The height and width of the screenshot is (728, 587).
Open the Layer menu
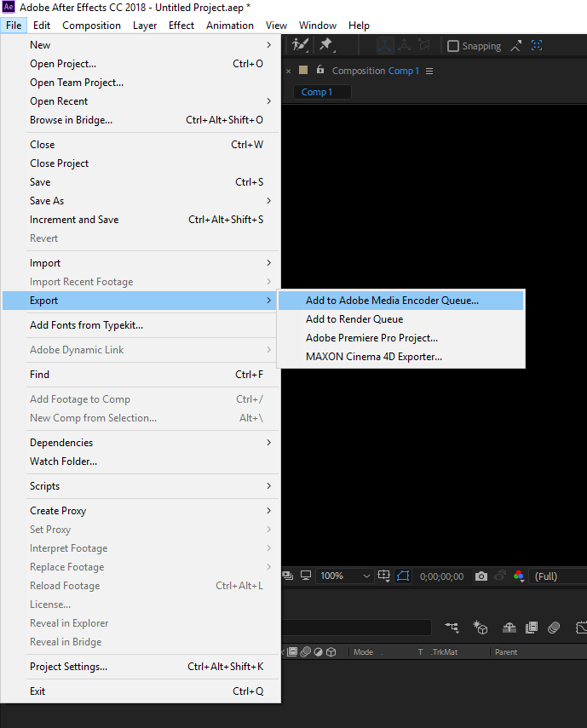pyautogui.click(x=145, y=26)
